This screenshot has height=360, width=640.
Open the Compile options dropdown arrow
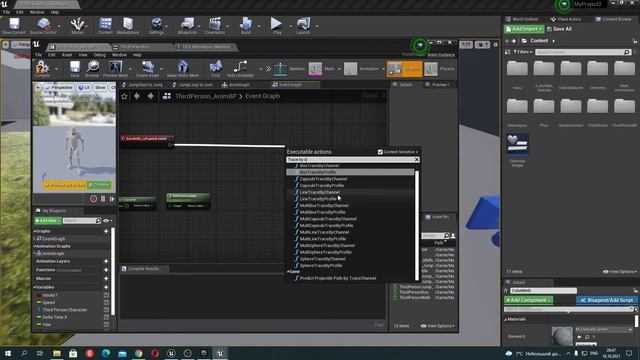(56, 69)
